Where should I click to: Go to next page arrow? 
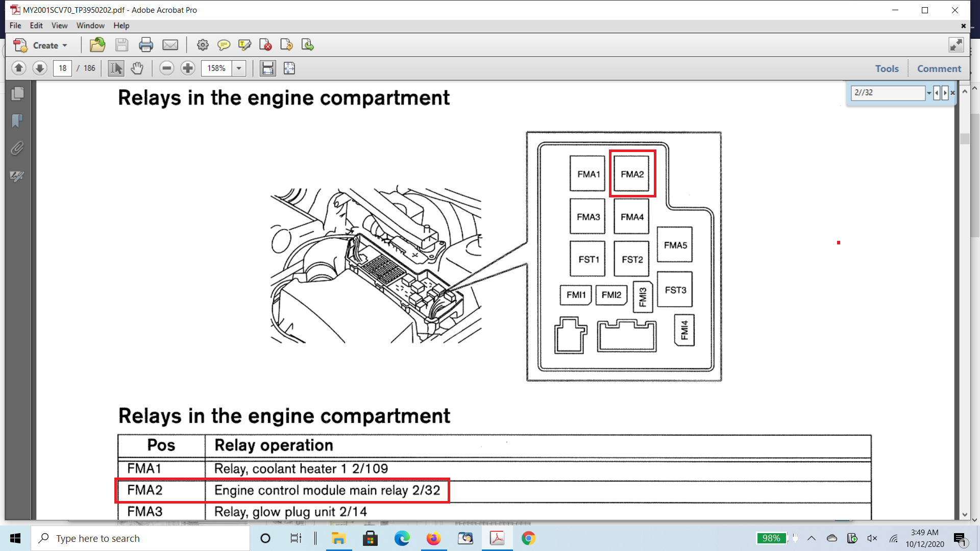40,68
